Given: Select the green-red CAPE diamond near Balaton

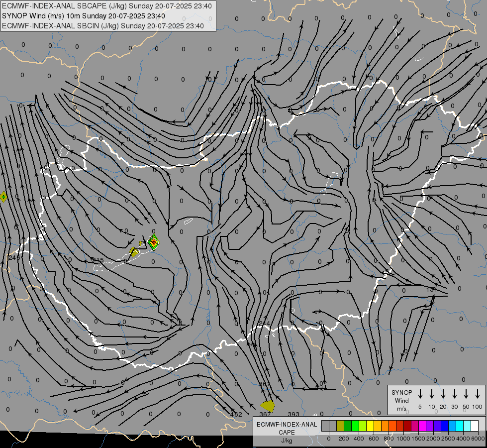Looking at the screenshot, I should pos(153,242).
